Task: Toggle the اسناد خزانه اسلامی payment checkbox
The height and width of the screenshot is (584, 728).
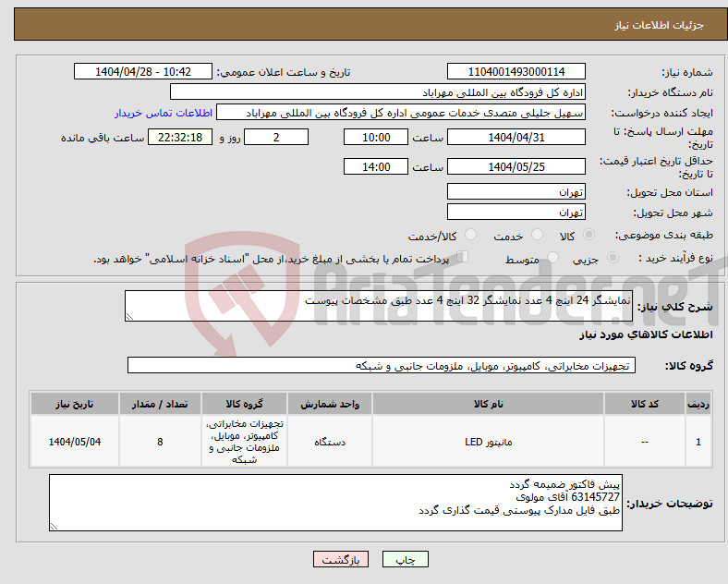Action: pos(463,257)
